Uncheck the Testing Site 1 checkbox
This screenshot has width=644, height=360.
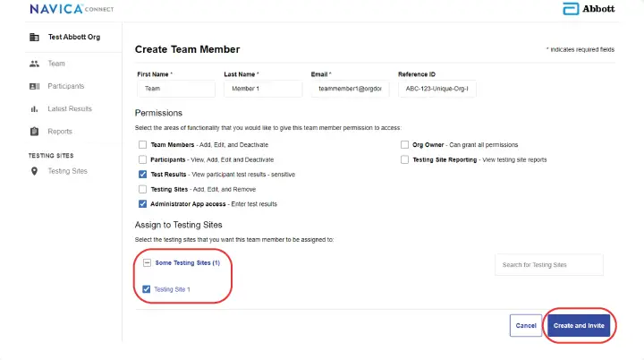(x=147, y=289)
